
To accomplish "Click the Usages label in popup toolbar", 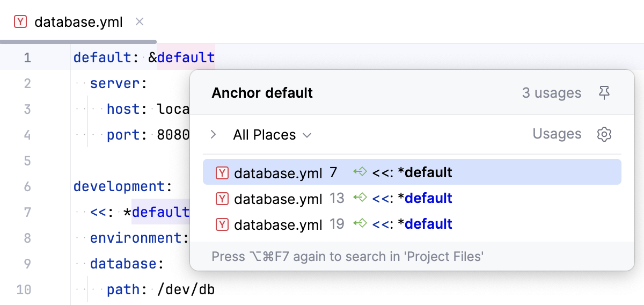I will coord(557,134).
